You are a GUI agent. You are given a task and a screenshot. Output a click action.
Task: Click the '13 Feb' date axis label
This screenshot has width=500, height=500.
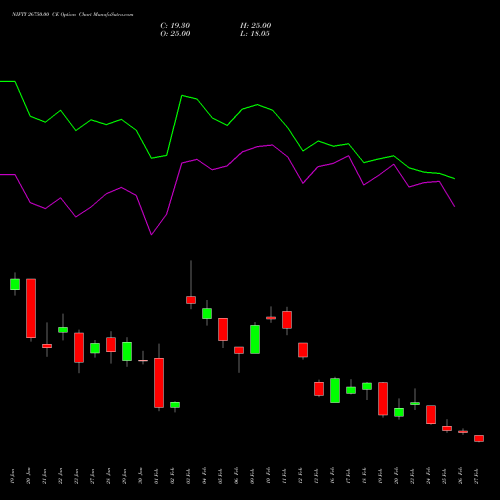[x=316, y=477]
